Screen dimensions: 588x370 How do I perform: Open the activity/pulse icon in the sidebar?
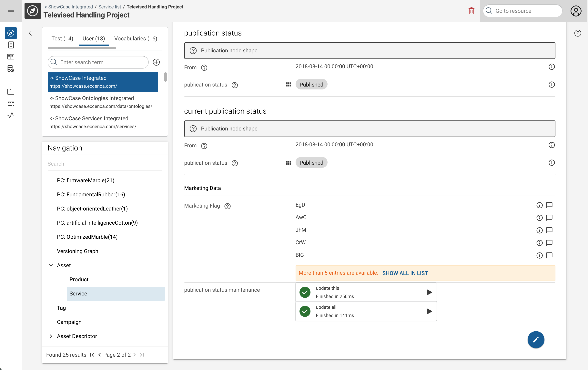pos(11,115)
